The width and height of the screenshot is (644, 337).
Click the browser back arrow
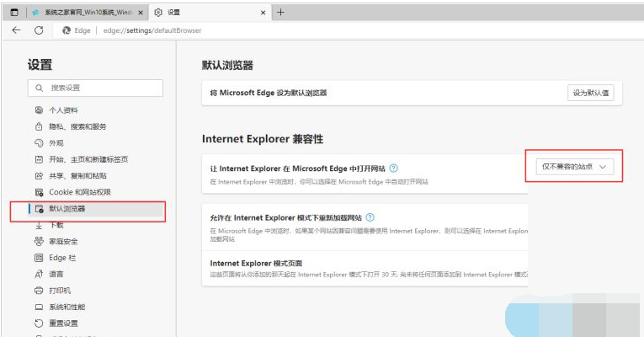[x=16, y=29]
